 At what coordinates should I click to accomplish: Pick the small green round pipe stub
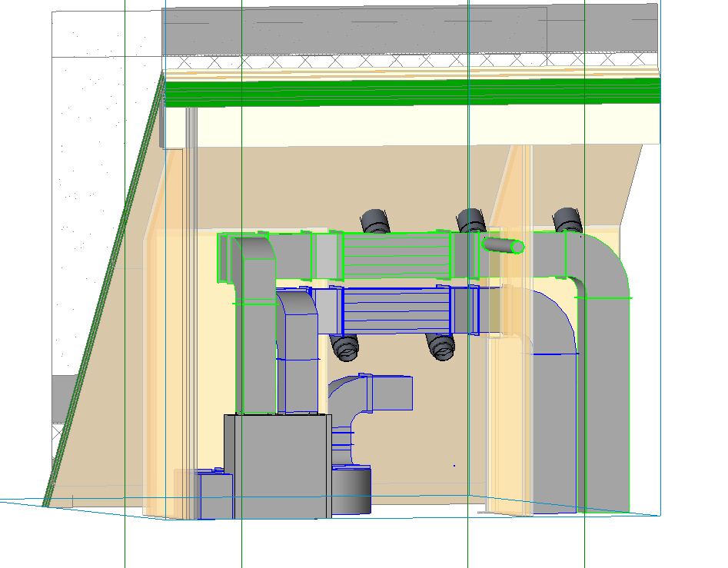point(504,246)
